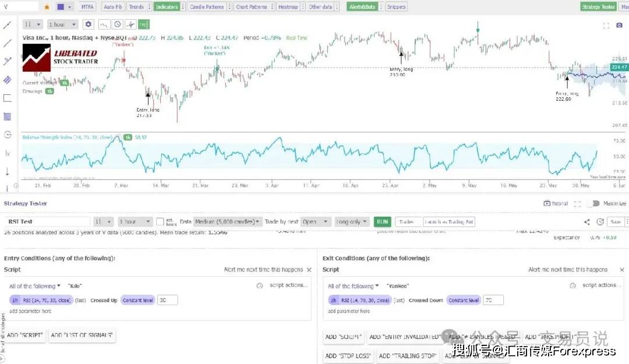
Task: Open the Long only direction dropdown
Action: pos(353,222)
